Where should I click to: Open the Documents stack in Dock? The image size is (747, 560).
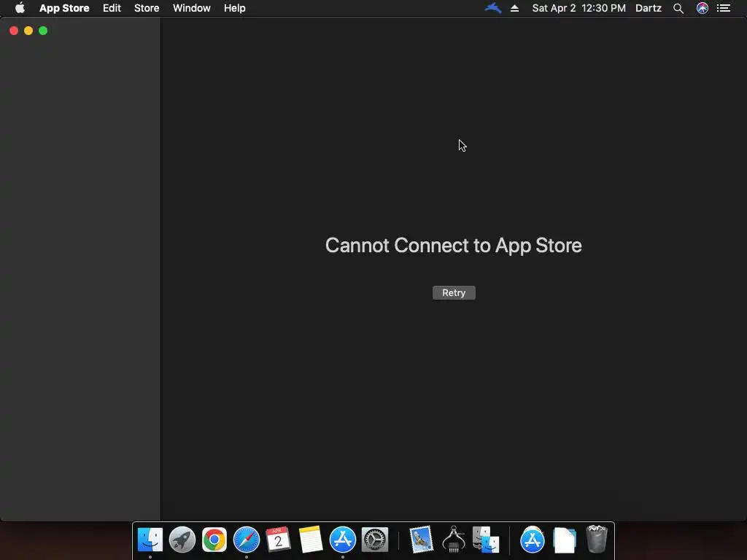(564, 540)
